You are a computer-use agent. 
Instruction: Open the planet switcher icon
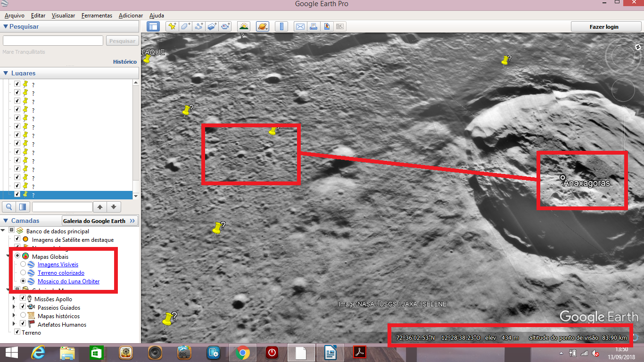click(x=263, y=26)
